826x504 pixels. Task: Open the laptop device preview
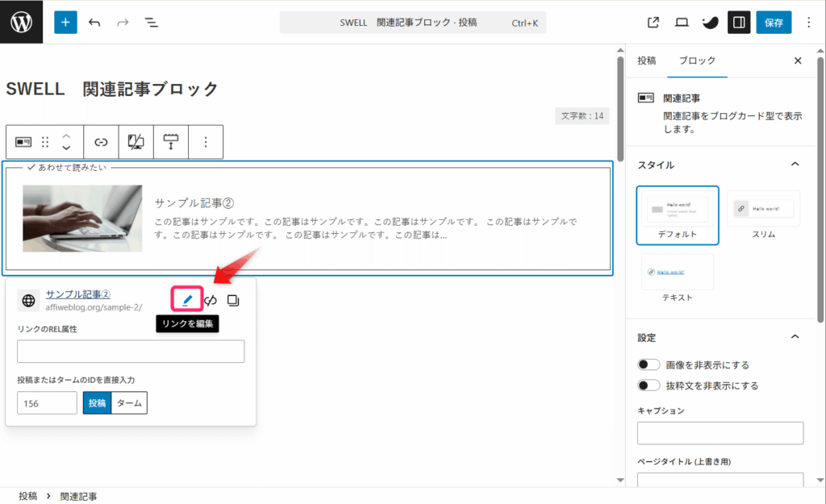682,22
